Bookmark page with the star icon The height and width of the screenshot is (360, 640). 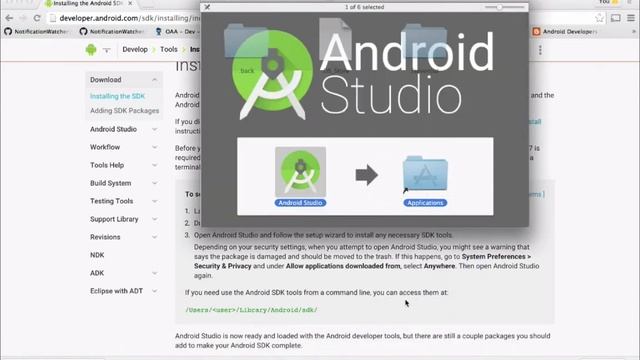pyautogui.click(x=599, y=18)
